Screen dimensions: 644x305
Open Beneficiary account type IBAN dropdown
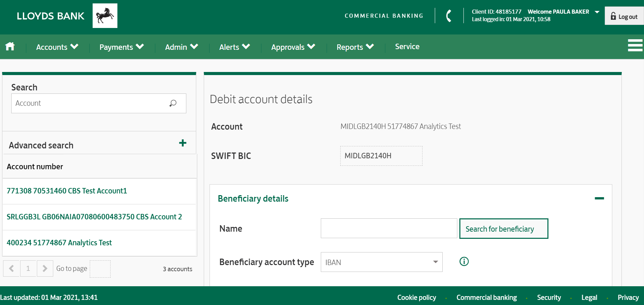point(382,262)
